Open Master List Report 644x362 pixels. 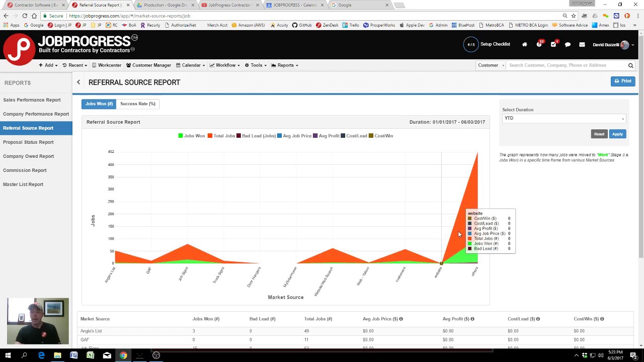23,185
